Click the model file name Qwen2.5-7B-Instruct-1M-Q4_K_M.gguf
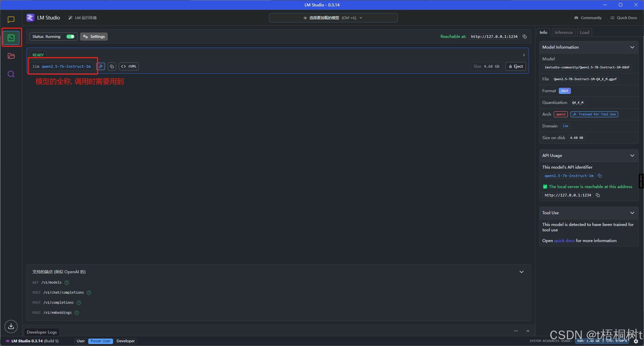644x346 pixels. 585,79
